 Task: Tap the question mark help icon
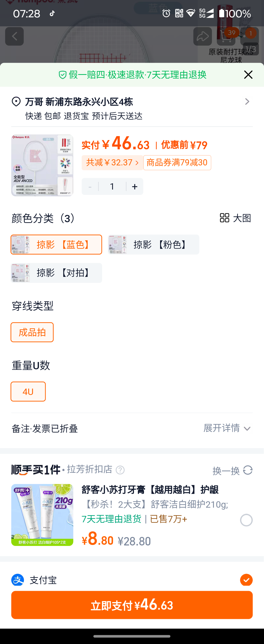120,470
